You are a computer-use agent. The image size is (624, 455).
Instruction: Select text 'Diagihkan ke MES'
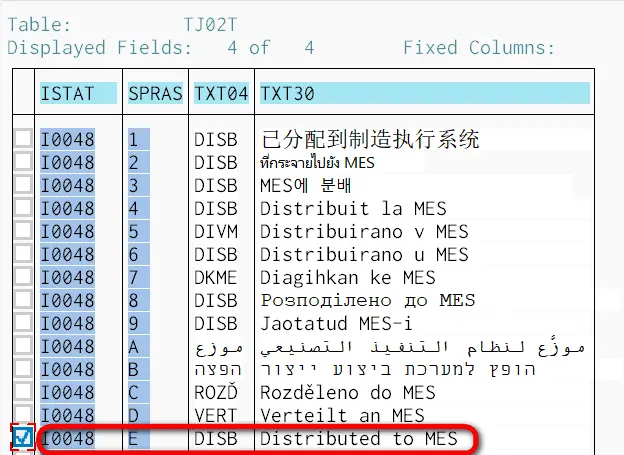click(348, 278)
